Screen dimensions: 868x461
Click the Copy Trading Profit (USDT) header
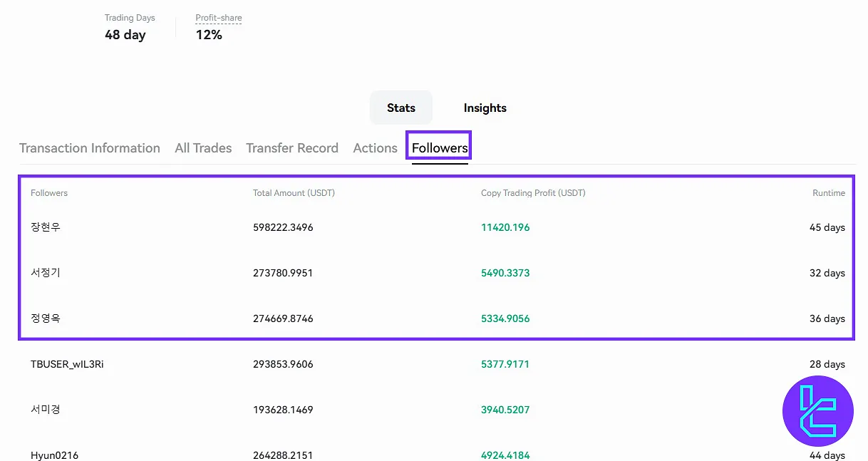coord(533,193)
